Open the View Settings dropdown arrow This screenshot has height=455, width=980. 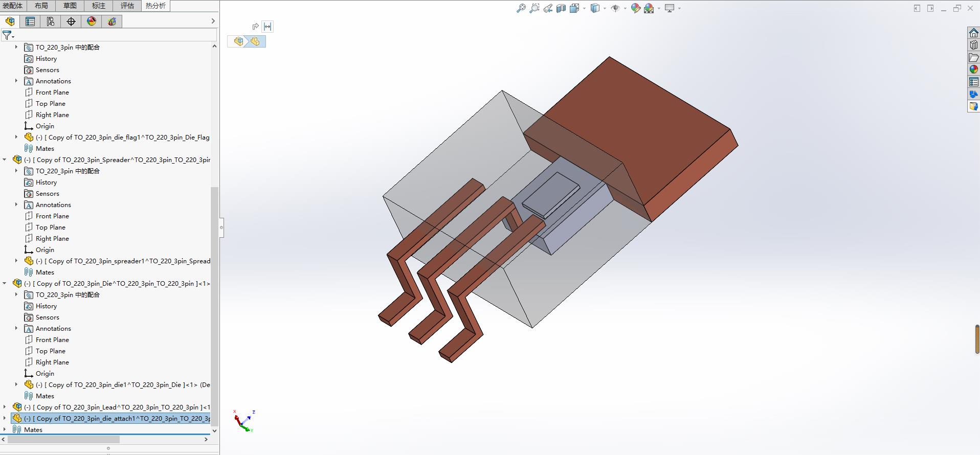coord(679,8)
